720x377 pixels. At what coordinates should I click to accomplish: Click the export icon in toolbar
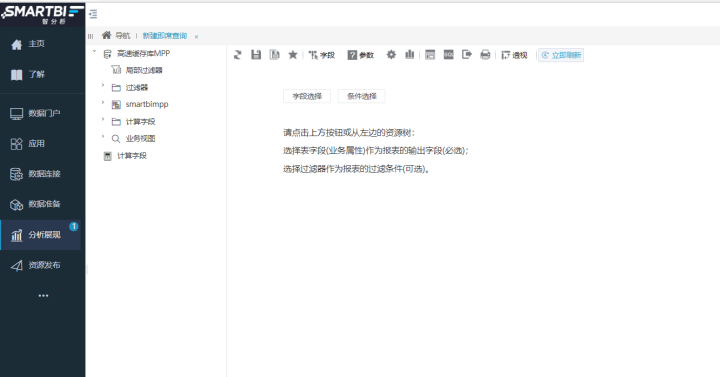(467, 55)
